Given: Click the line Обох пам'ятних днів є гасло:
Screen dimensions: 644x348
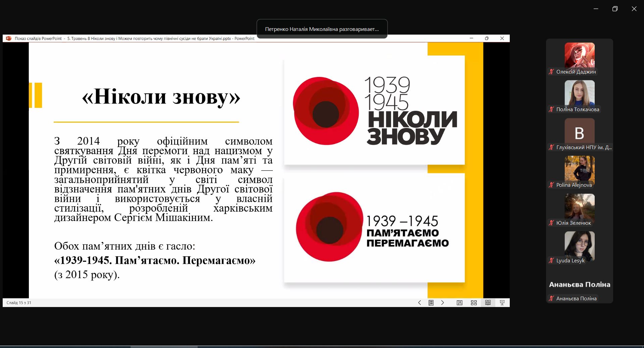Looking at the screenshot, I should point(125,246).
